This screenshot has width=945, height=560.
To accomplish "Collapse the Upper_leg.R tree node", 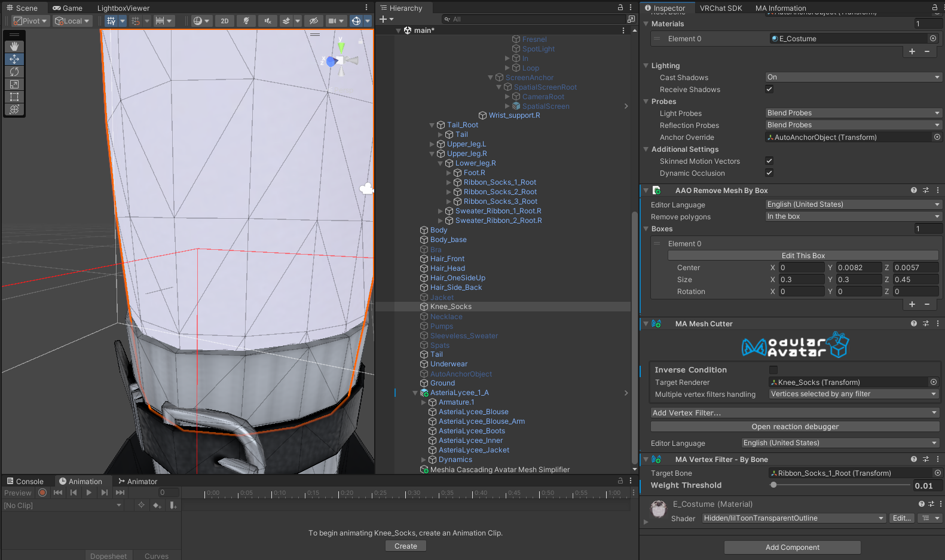I will [432, 154].
